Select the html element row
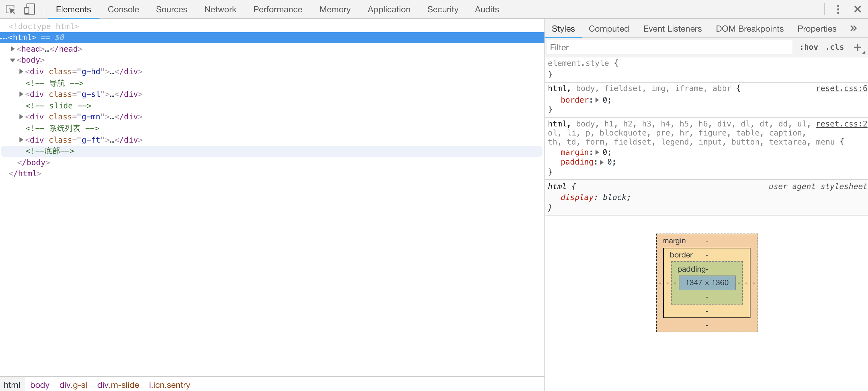868x391 pixels. (272, 37)
